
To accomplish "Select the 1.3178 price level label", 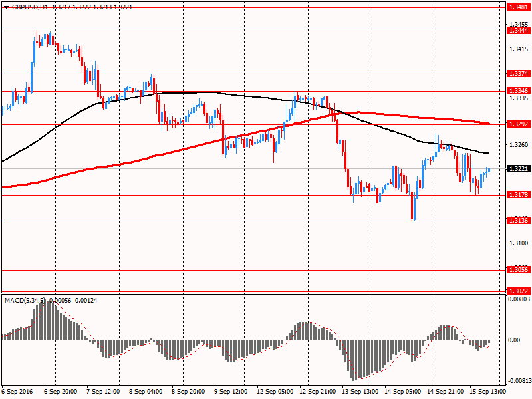I will [x=519, y=194].
